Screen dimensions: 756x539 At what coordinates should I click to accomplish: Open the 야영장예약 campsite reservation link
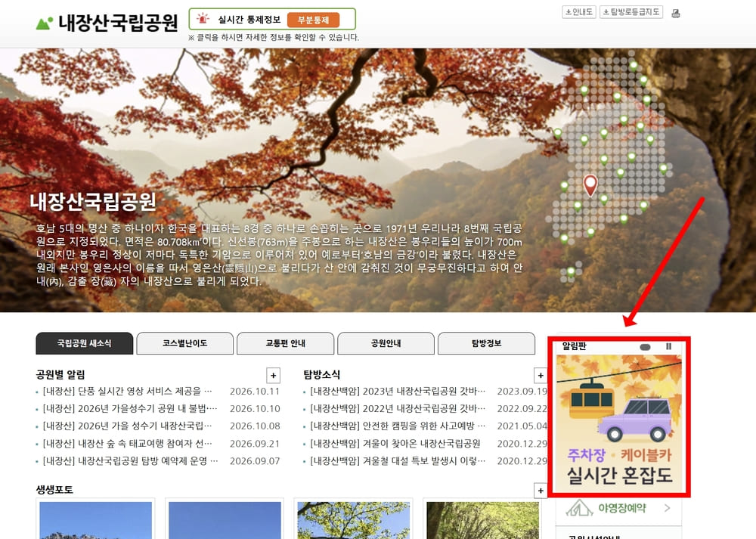[x=618, y=508]
